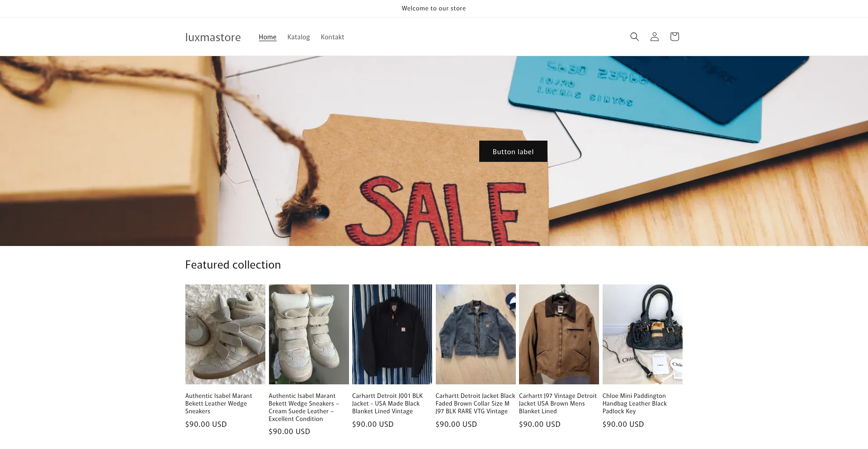The image size is (868, 449).
Task: Go to the Home menu item
Action: pos(268,37)
